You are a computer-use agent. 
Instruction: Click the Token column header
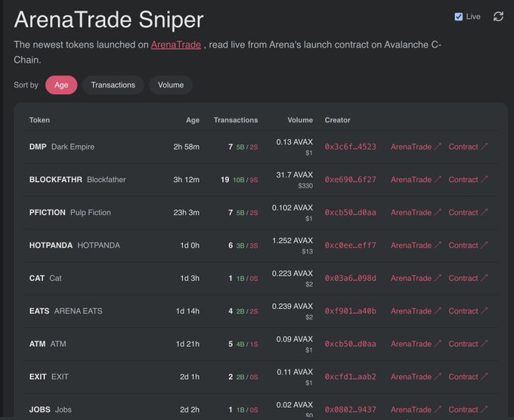(x=39, y=120)
